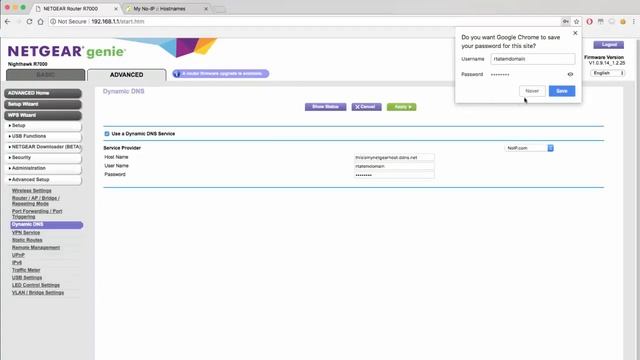Open the IPv6 link
Viewport: 640px width, 360px height.
pyautogui.click(x=17, y=262)
